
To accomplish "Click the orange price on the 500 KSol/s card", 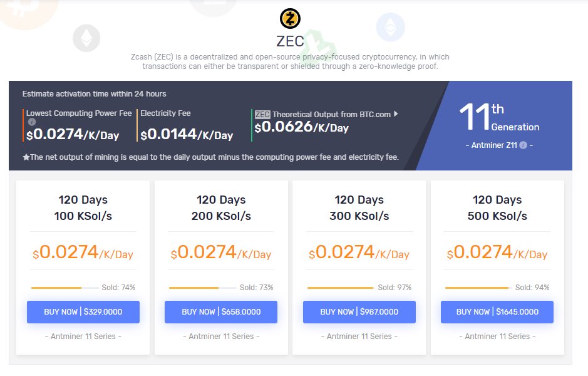I will click(497, 252).
